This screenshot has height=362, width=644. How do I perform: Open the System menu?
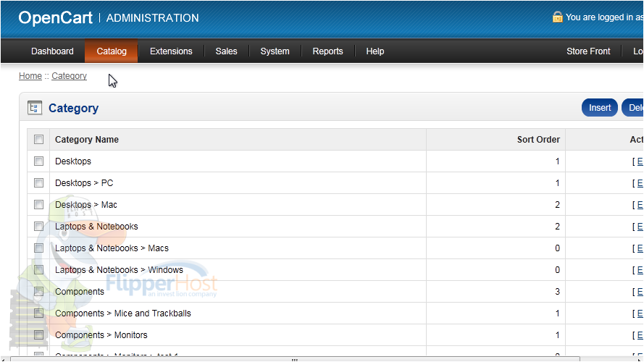[275, 51]
